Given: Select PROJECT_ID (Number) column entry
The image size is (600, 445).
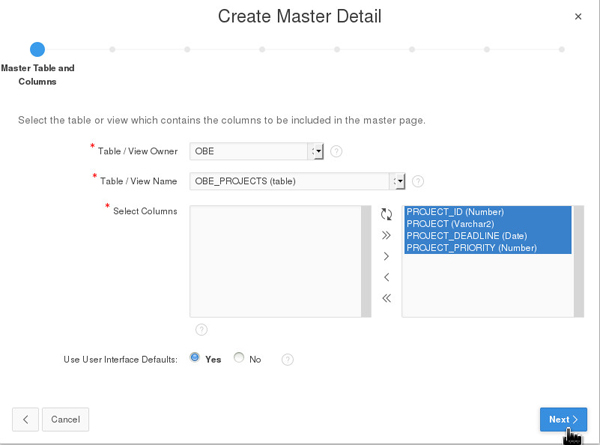Looking at the screenshot, I should click(455, 212).
